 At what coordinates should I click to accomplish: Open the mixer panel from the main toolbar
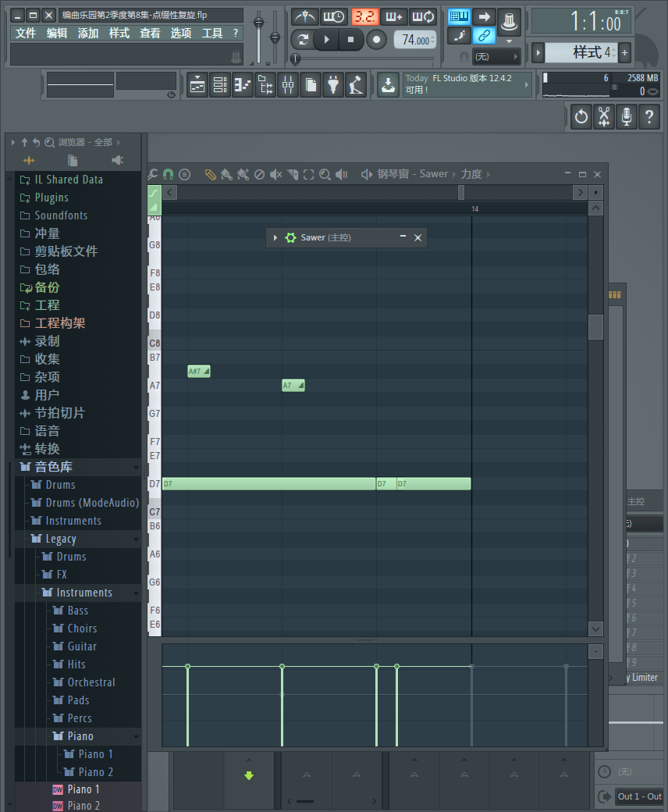tap(287, 84)
